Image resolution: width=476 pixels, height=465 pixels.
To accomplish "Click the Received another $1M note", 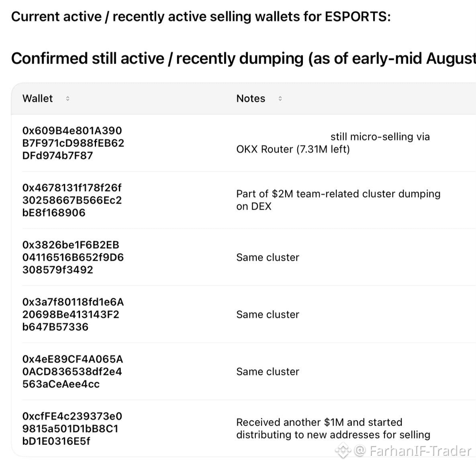I will tap(333, 429).
